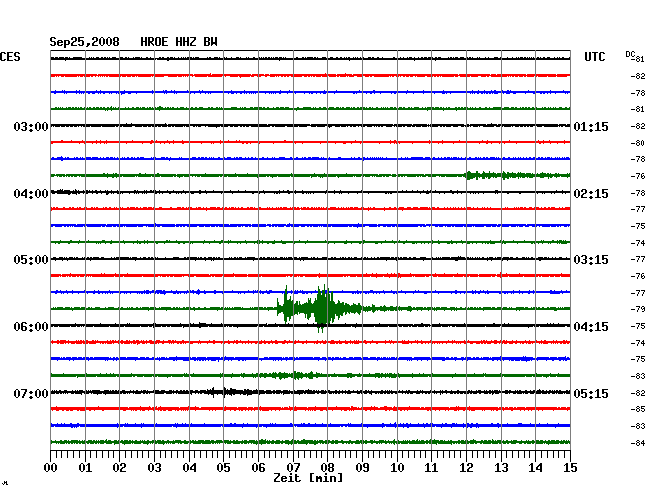This screenshot has width=650, height=494.
Task: Select the 04:00 local time label
Action: click(x=31, y=194)
